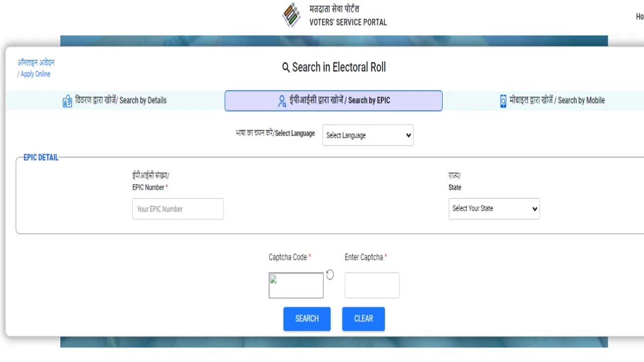Focus the Your EPIC Number field
Viewport: 644px width, 362px height.
point(178,209)
